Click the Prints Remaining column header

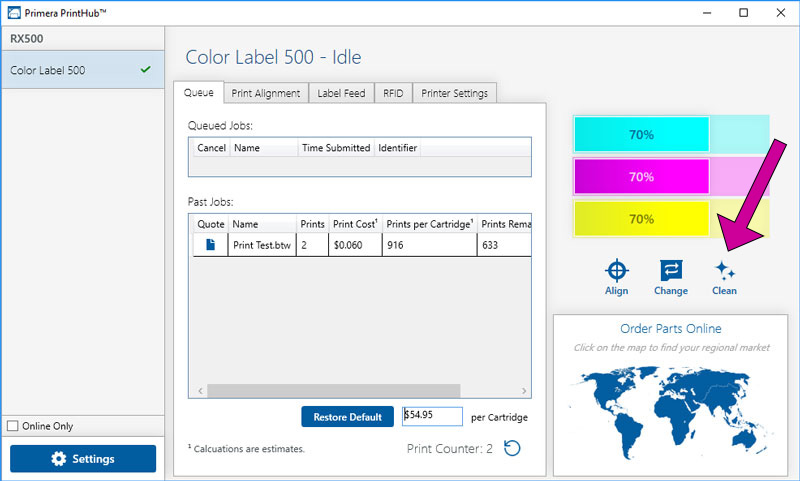coord(505,224)
